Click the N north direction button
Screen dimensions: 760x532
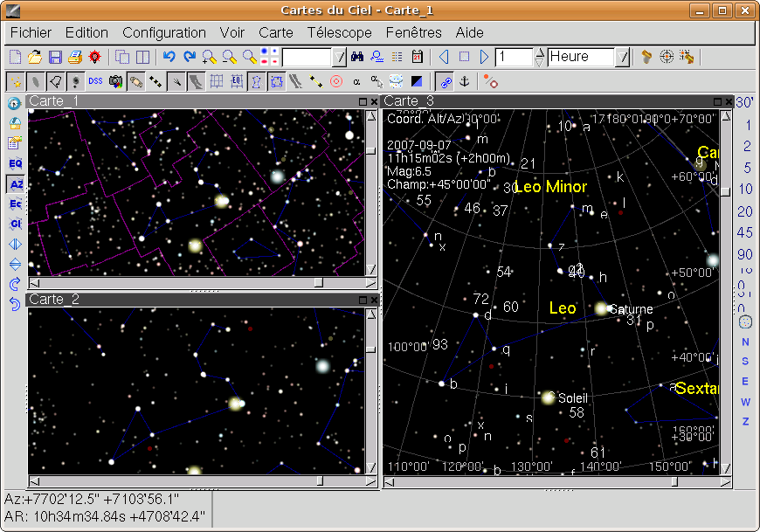[745, 342]
